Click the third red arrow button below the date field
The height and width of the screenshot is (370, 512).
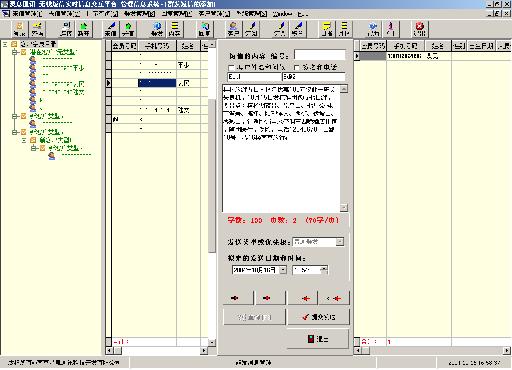point(303,298)
